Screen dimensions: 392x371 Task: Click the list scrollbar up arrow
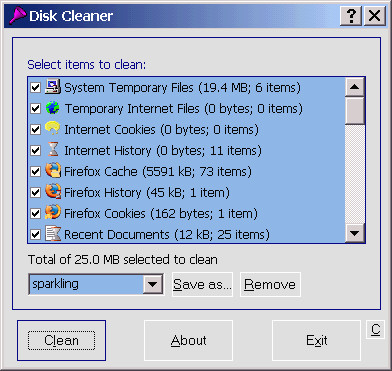(x=355, y=87)
